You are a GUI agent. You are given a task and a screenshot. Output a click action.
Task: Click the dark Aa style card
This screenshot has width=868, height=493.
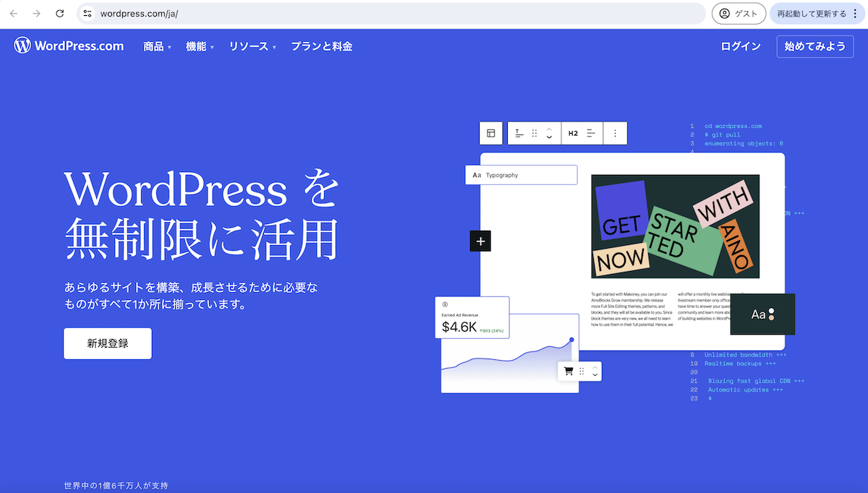pyautogui.click(x=762, y=314)
